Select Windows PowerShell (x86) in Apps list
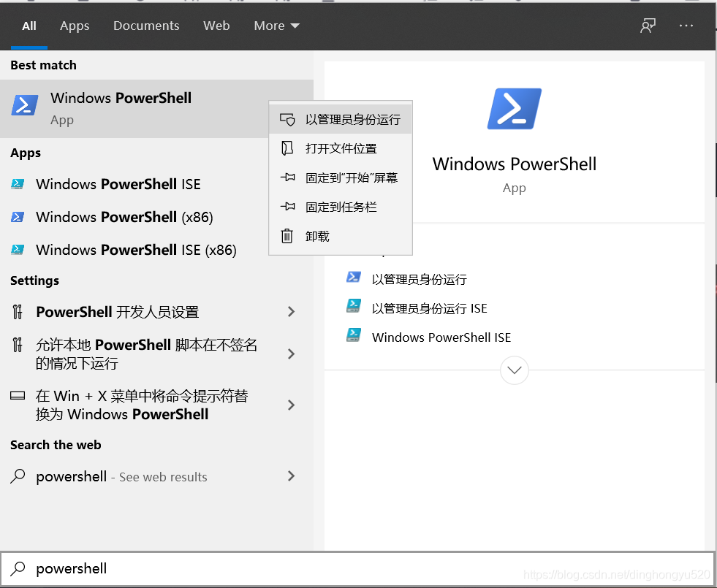This screenshot has width=717, height=588. point(157,217)
